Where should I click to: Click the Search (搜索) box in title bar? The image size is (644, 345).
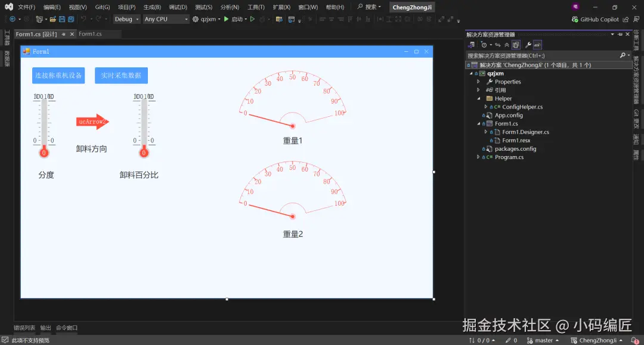pyautogui.click(x=369, y=7)
